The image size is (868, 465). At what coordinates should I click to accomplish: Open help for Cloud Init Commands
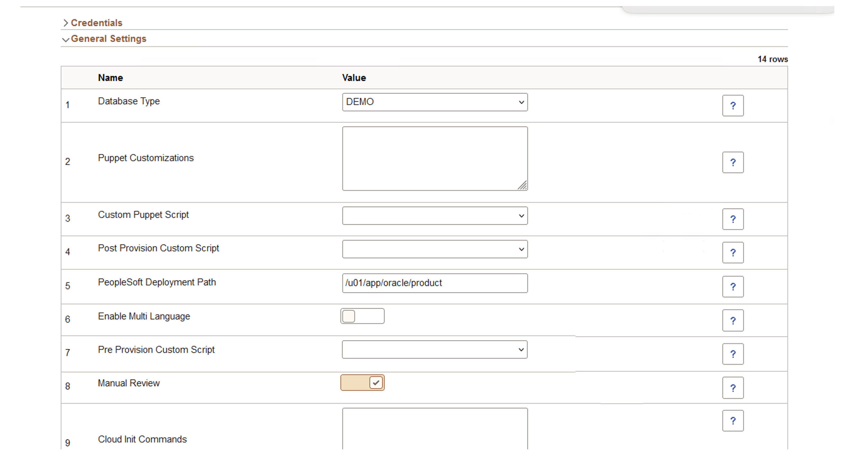click(733, 420)
